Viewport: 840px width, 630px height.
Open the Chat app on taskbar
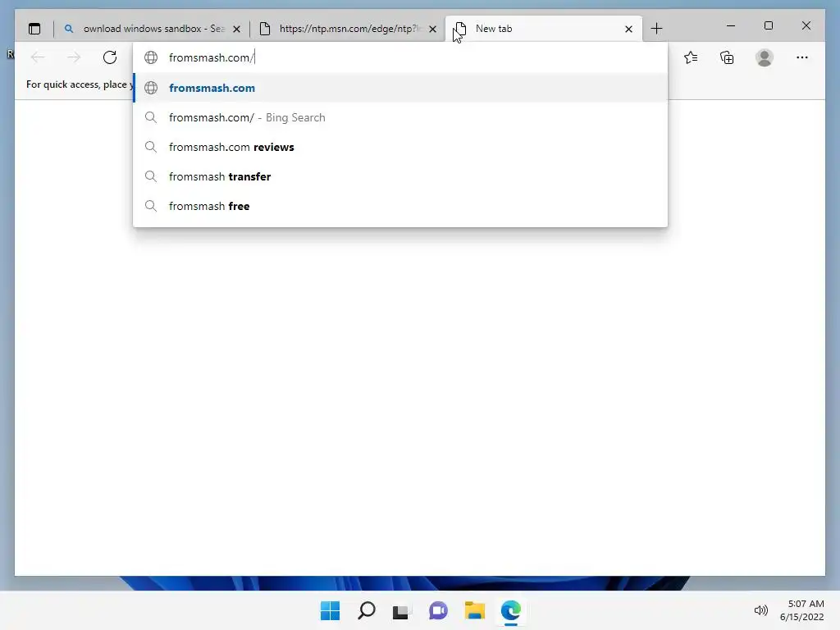click(x=438, y=610)
